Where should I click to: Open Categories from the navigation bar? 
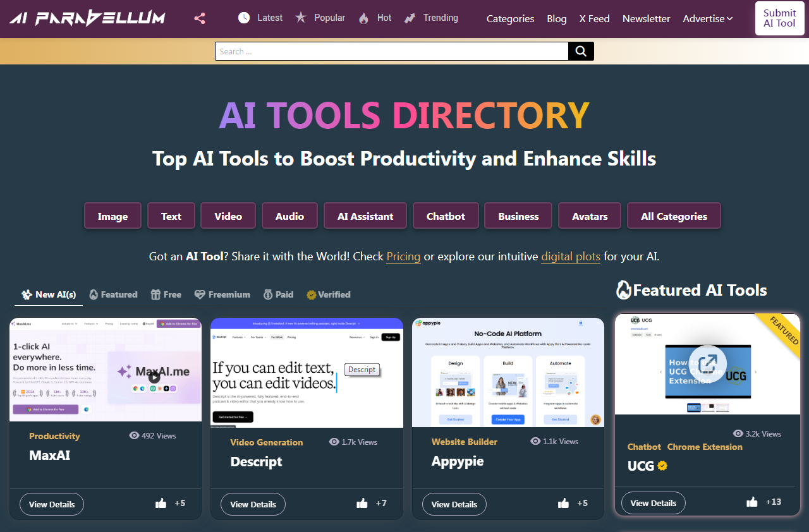[x=510, y=18]
